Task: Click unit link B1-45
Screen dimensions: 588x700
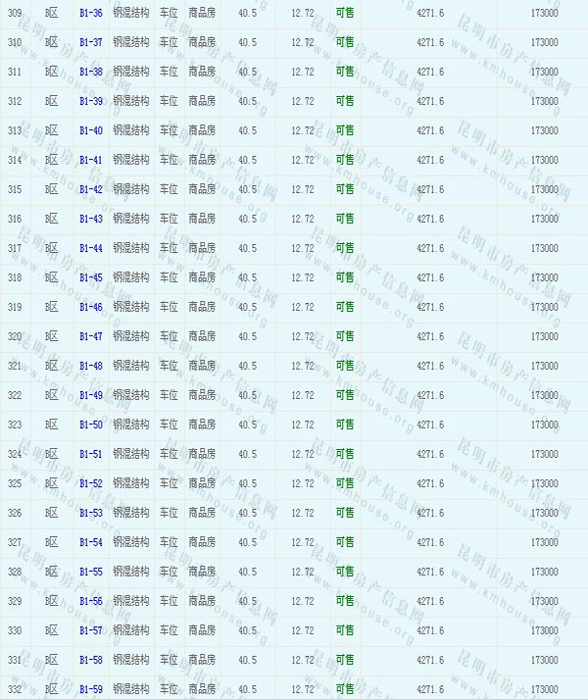Action: coord(90,278)
